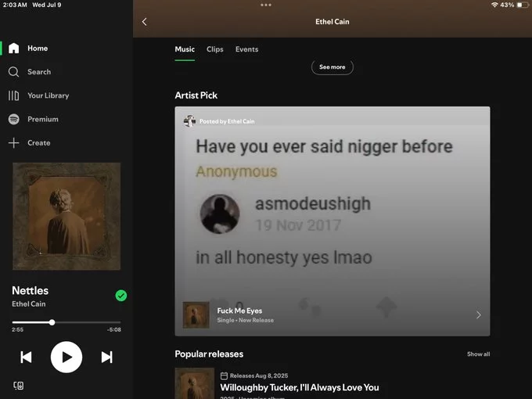532x399 pixels.
Task: Tap the Nettles now playing album art
Action: pos(66,216)
